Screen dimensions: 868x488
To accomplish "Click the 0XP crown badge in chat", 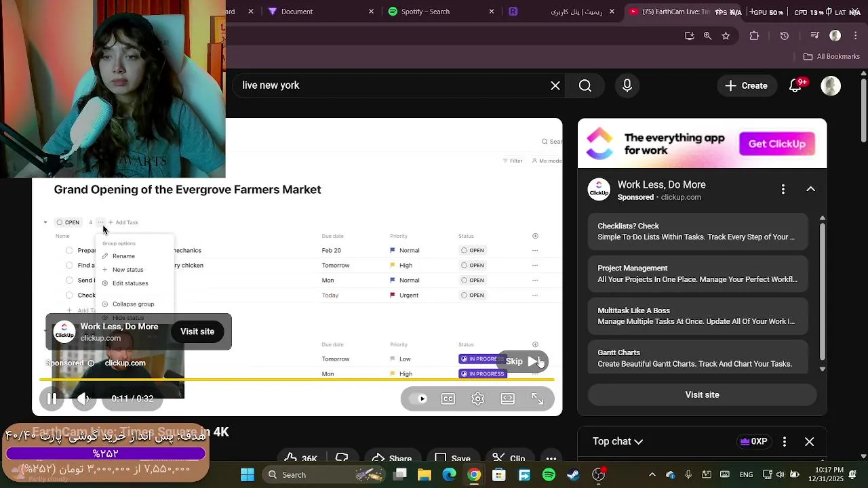I will pos(753,441).
